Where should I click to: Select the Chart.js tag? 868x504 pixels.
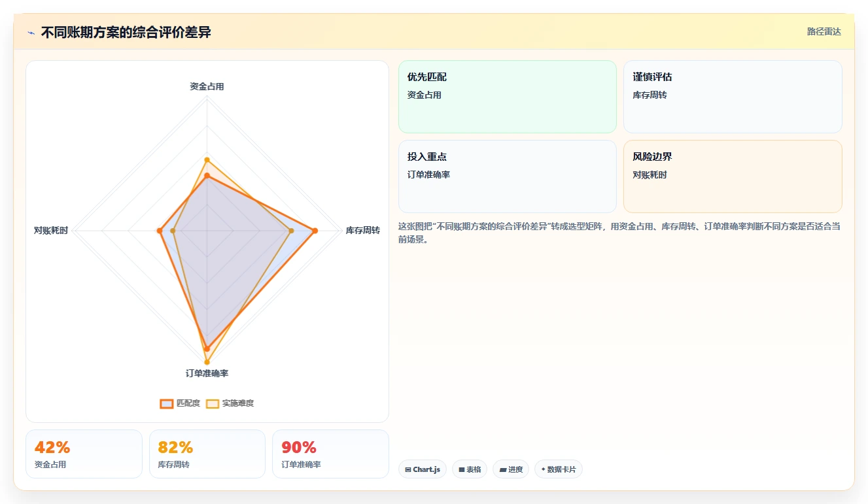423,469
